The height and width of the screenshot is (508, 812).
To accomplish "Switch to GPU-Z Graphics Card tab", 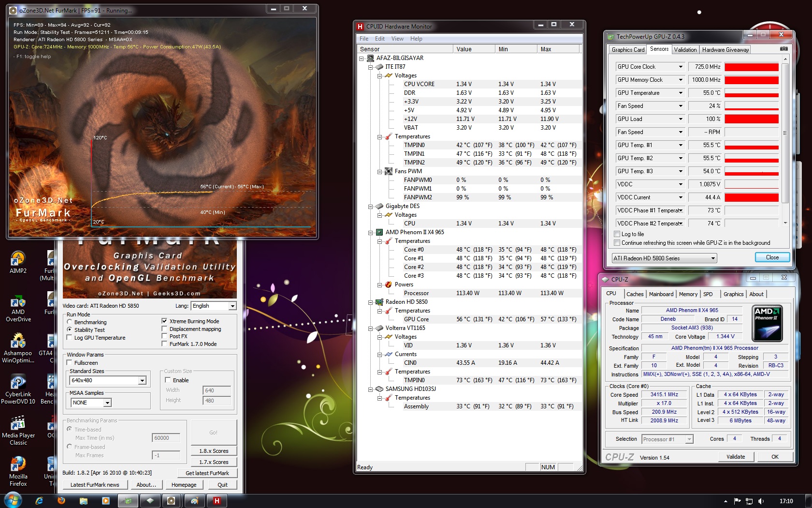I will pyautogui.click(x=628, y=50).
